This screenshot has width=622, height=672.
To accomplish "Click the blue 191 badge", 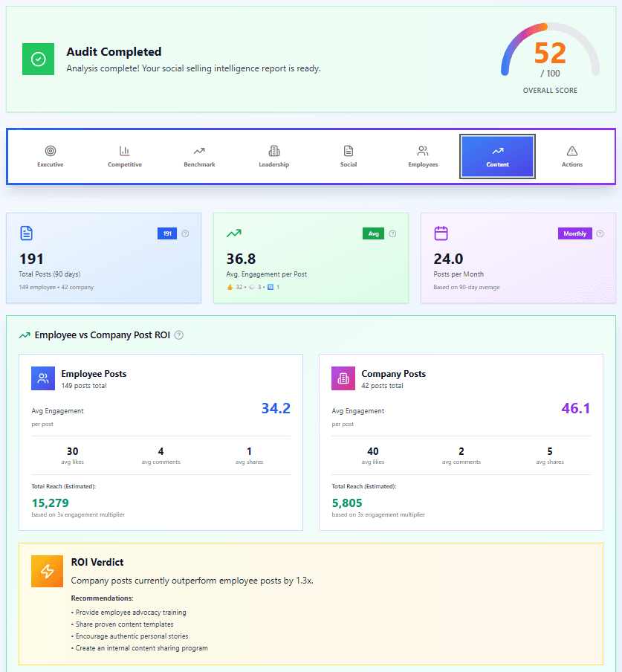I will tap(167, 233).
